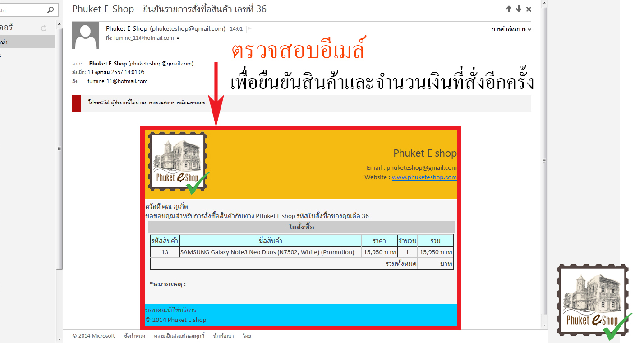The width and height of the screenshot is (644, 344).
Task: Click the โปรดระวัง sender warning notice
Action: pos(302,103)
